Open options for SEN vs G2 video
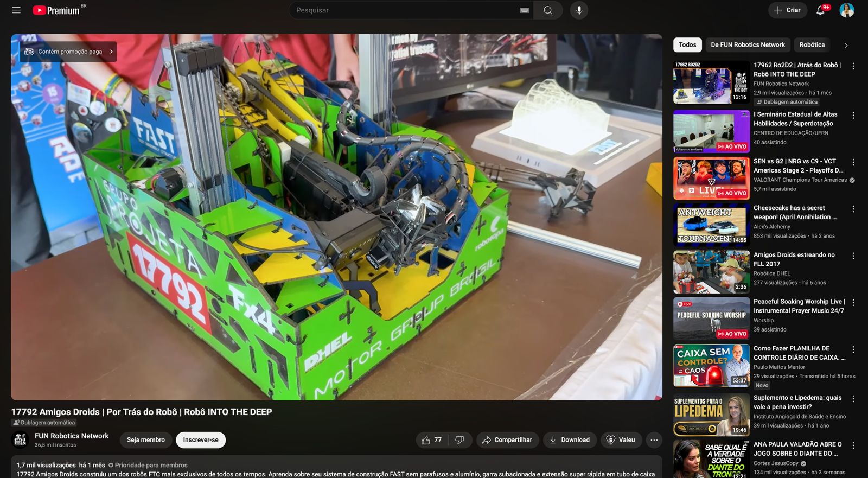 click(x=853, y=162)
